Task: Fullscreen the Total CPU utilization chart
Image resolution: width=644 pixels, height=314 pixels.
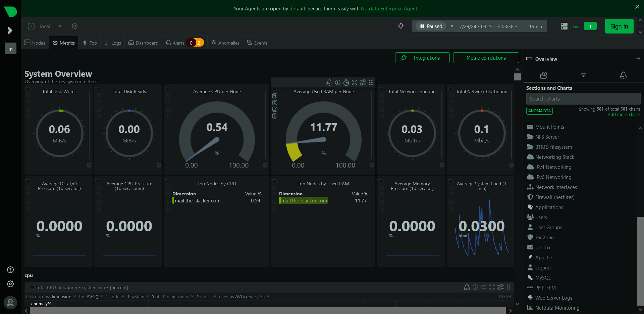Action: pos(492,287)
